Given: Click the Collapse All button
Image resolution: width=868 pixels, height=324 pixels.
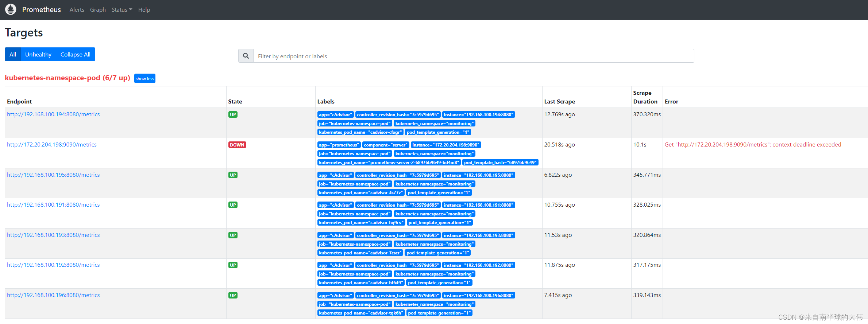Looking at the screenshot, I should pyautogui.click(x=76, y=54).
